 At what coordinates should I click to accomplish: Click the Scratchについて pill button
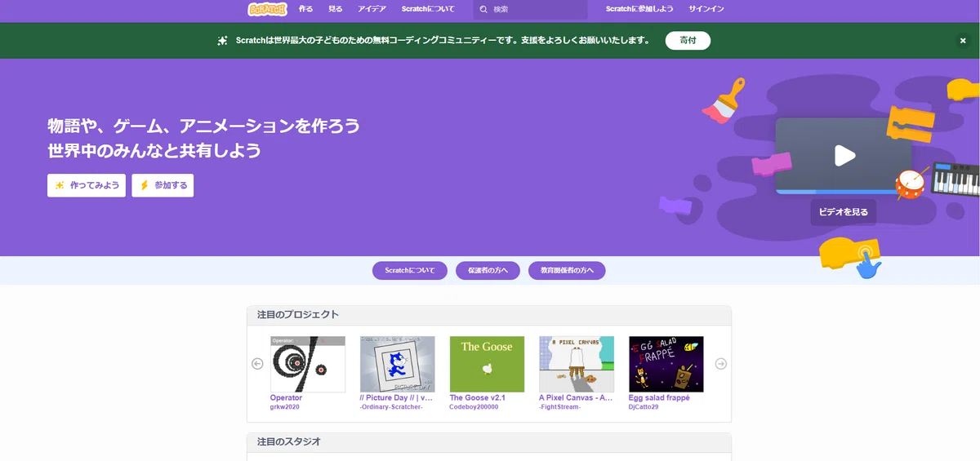point(410,270)
